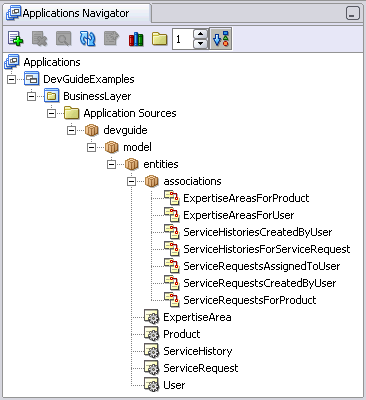Image resolution: width=366 pixels, height=400 pixels.
Task: Click the Product entity object icon
Action: pos(152,334)
